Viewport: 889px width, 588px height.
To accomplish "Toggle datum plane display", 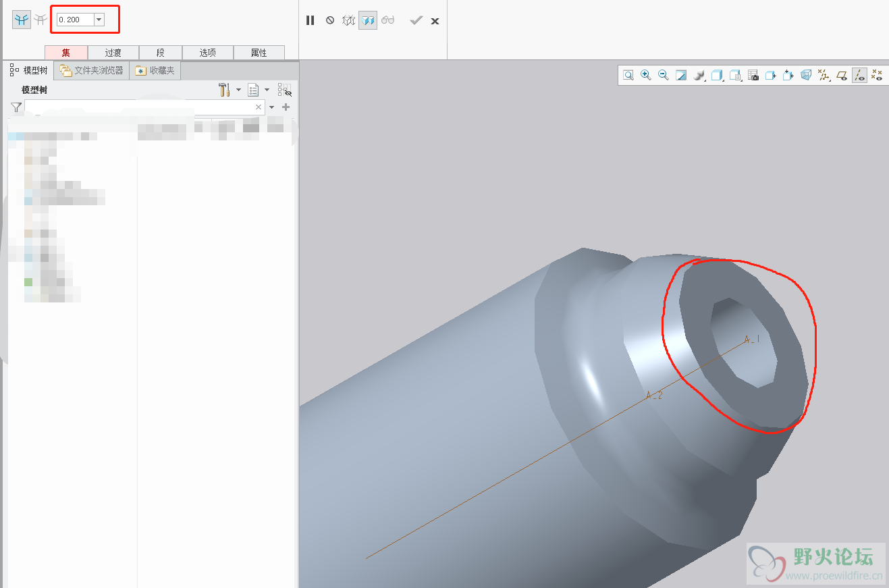I will pos(842,76).
